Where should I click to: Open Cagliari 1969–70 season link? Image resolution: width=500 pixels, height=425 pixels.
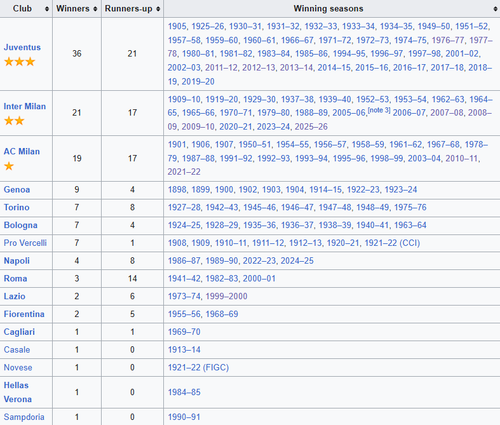[x=184, y=332]
